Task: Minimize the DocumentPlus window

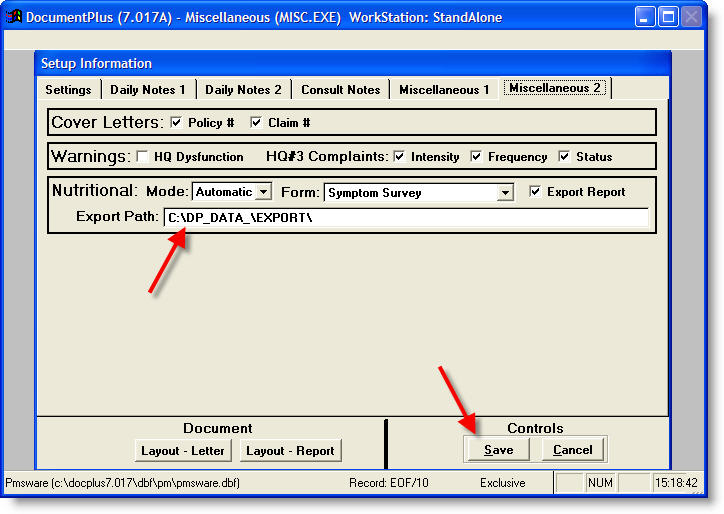Action: pyautogui.click(x=645, y=18)
